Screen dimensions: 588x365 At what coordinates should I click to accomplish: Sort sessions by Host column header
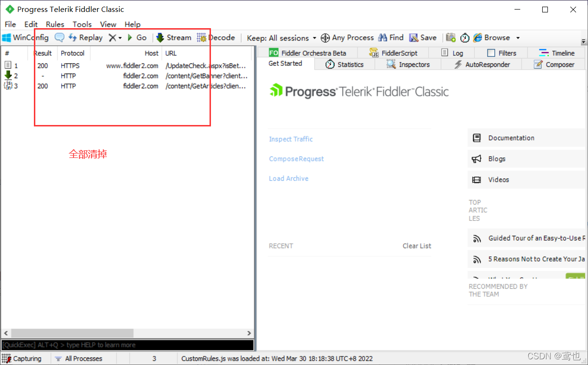pos(126,53)
